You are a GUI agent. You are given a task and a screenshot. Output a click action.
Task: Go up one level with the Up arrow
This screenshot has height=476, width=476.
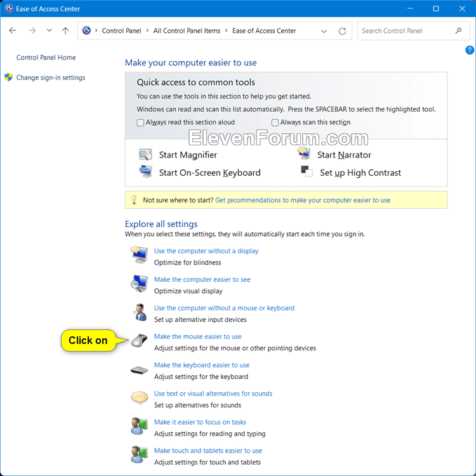(x=65, y=30)
